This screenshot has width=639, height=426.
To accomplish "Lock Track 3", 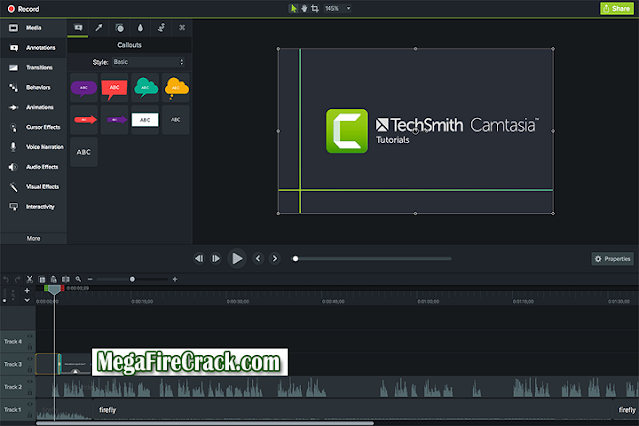I will 30,370.
